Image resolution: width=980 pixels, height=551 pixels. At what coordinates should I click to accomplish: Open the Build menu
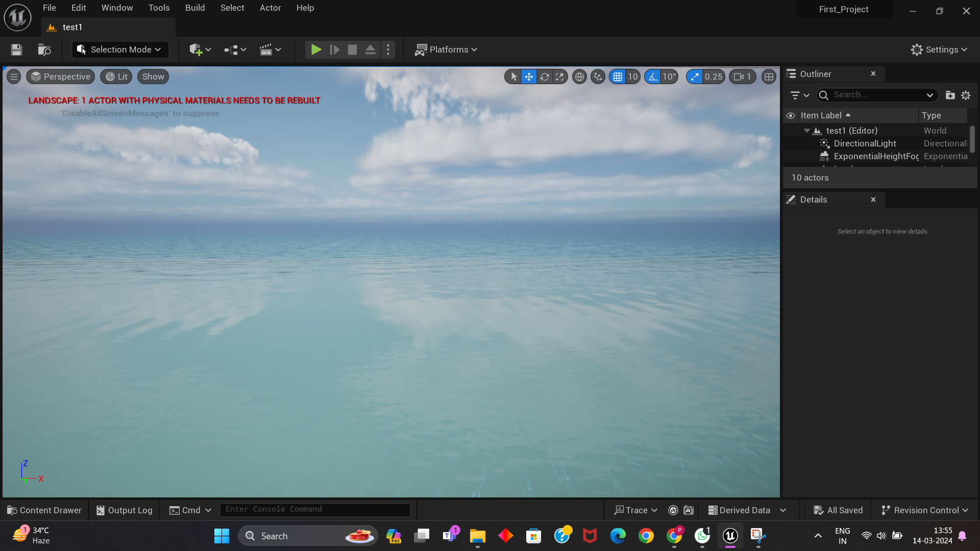point(194,8)
